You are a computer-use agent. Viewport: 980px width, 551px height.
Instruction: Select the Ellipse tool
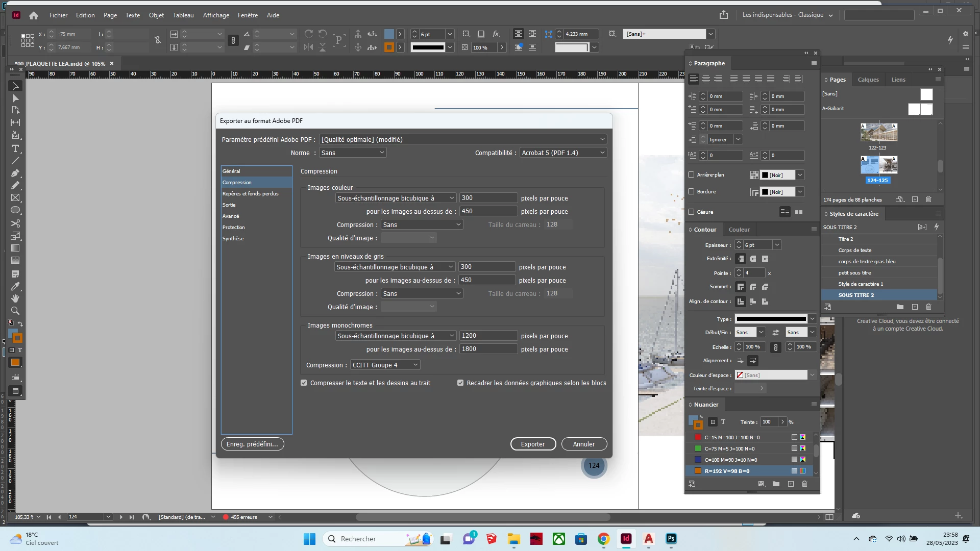pos(15,210)
